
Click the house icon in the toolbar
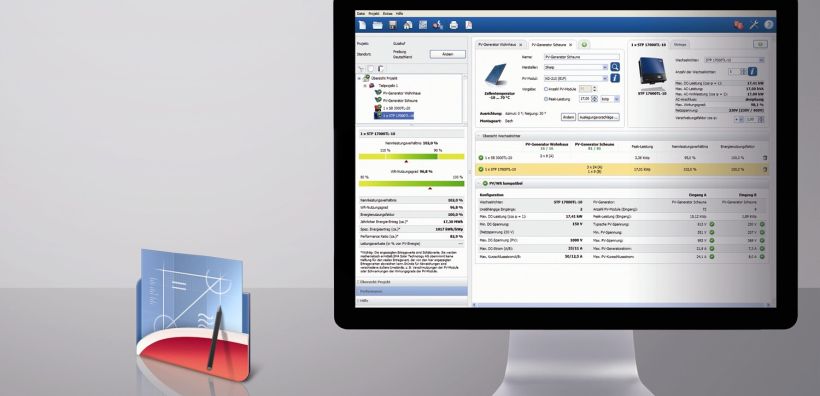click(x=408, y=25)
